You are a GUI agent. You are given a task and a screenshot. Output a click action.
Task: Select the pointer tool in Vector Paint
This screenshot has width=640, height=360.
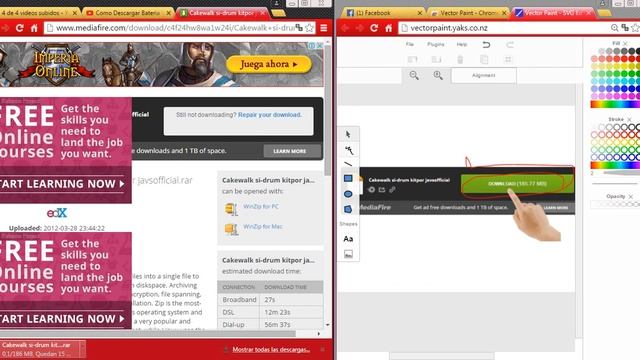(348, 134)
